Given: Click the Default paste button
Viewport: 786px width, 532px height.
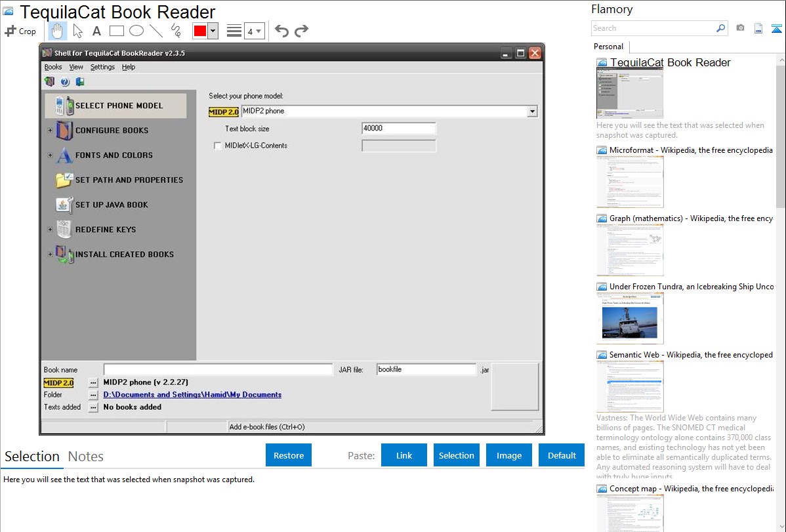Looking at the screenshot, I should [562, 455].
